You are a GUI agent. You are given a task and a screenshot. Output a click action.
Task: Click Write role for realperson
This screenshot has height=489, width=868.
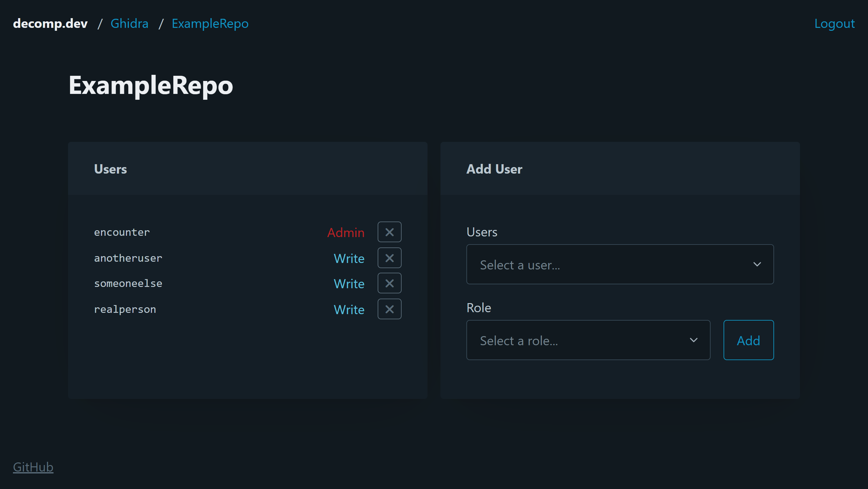tap(349, 310)
